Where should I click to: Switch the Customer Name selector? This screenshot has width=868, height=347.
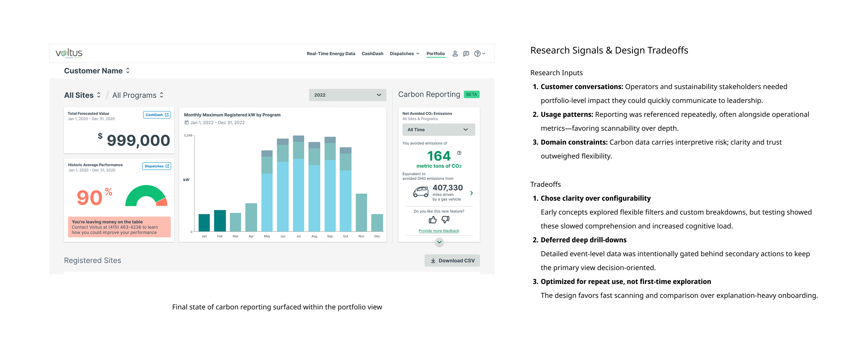pos(97,71)
